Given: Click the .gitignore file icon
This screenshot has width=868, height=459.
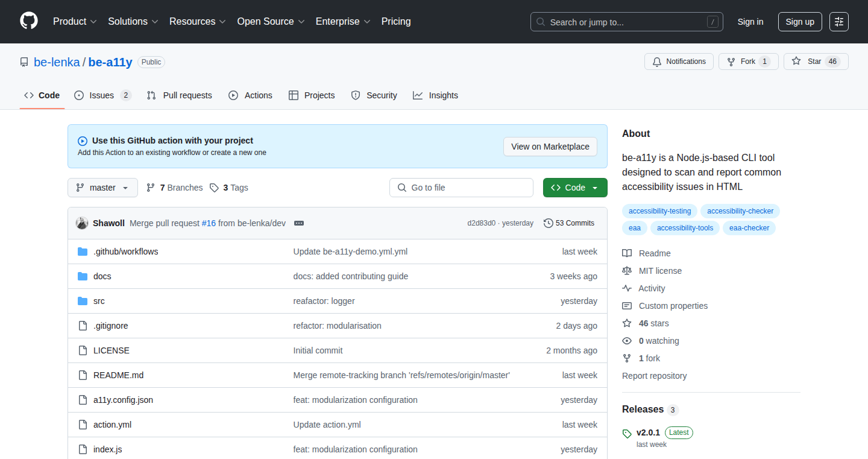Looking at the screenshot, I should pyautogui.click(x=83, y=326).
